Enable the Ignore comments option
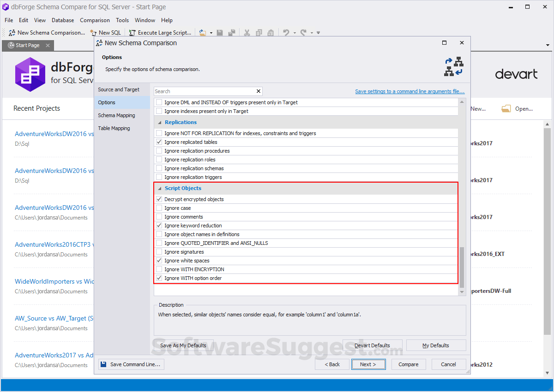The width and height of the screenshot is (554, 392). tap(159, 217)
